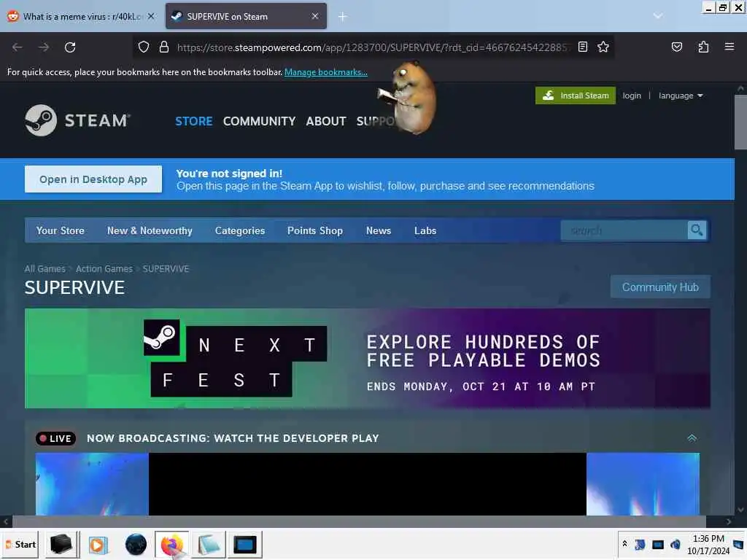The image size is (747, 560).
Task: Click the Install Steam button
Action: [575, 96]
